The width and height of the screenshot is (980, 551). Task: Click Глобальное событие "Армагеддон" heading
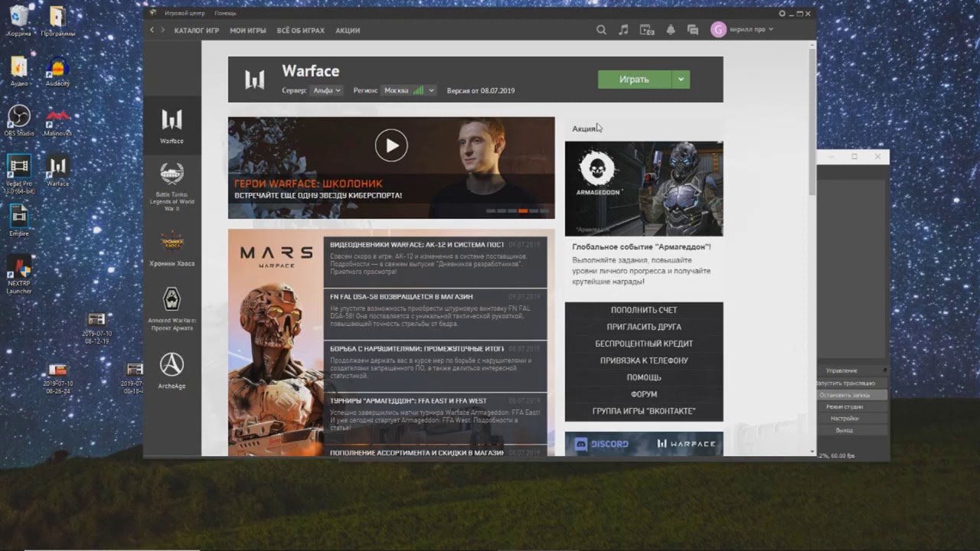(641, 246)
